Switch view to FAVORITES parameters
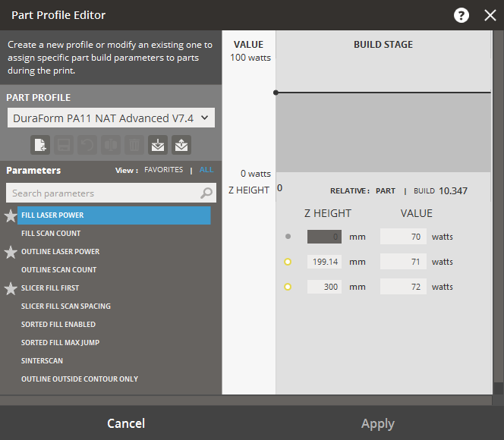This screenshot has height=440, width=504. pos(163,171)
